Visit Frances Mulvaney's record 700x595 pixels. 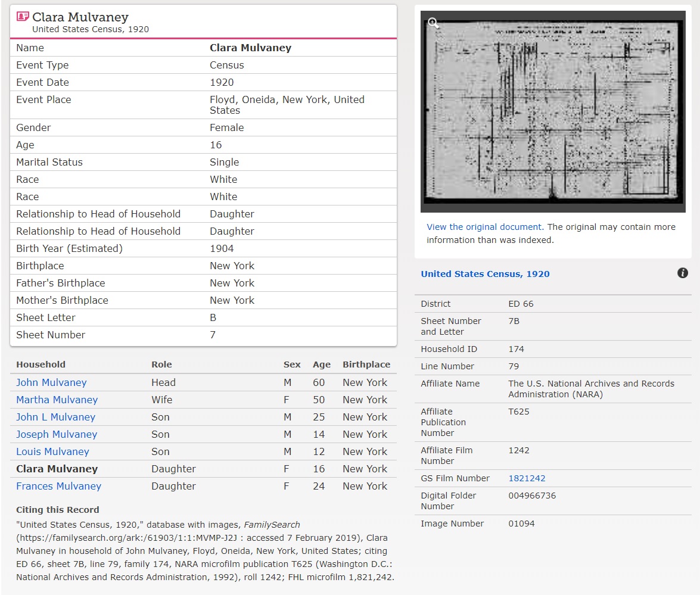click(x=58, y=486)
